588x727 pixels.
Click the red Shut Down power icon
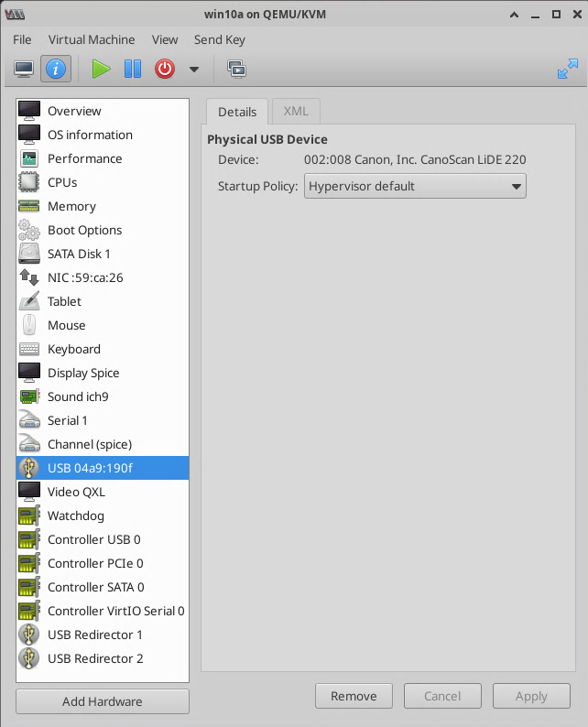[165, 69]
